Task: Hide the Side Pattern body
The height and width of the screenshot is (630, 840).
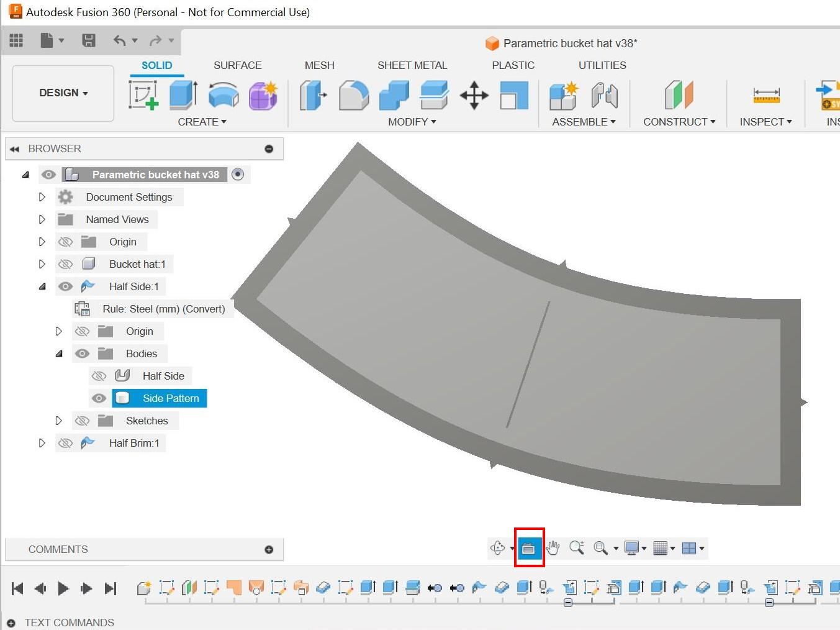Action: point(99,398)
